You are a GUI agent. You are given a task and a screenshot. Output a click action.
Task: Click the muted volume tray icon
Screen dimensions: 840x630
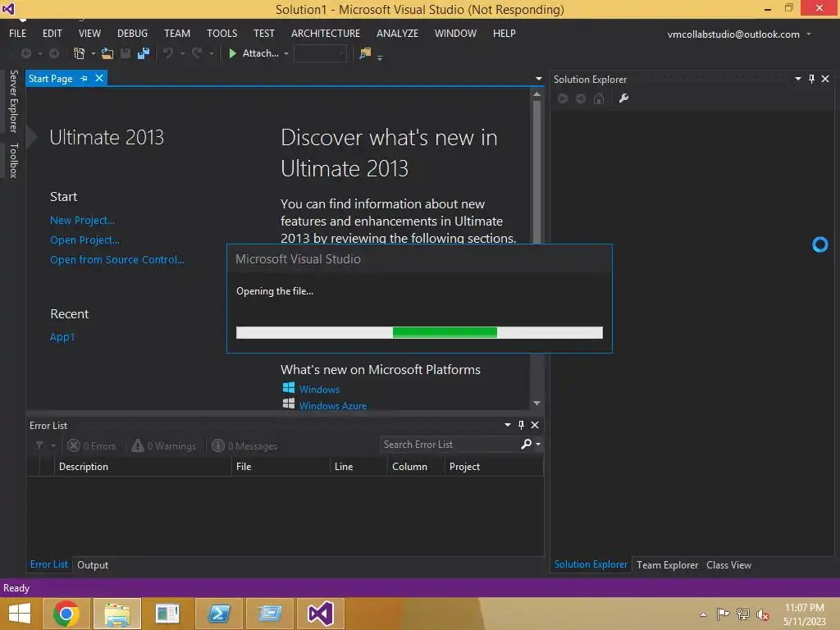tap(763, 614)
